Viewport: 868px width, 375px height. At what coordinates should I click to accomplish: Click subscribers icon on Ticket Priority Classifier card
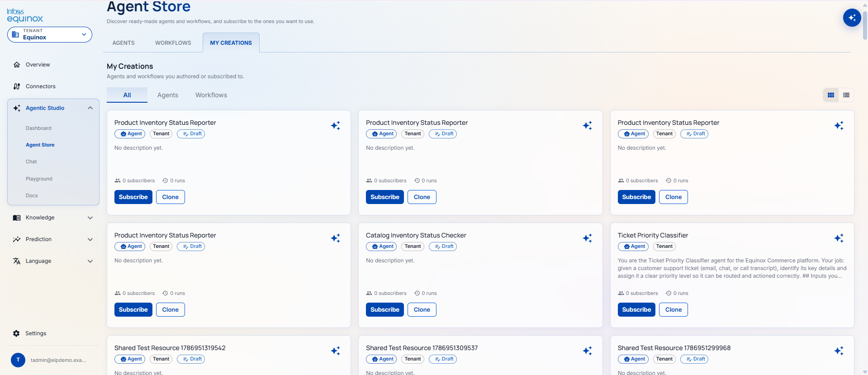tap(621, 293)
